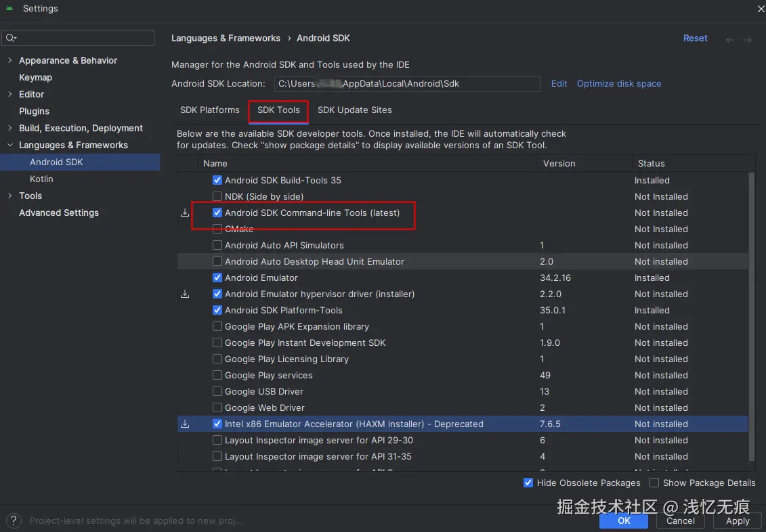766x532 pixels.
Task: Open the SDK Update Sites tab
Action: pyautogui.click(x=354, y=110)
